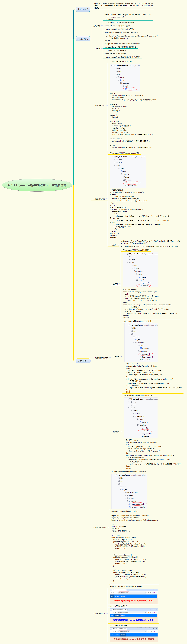Screen dimensions: 187x644
Task: Click 首页 nav link on localhost:8080/home page
Action: pos(112,596)
